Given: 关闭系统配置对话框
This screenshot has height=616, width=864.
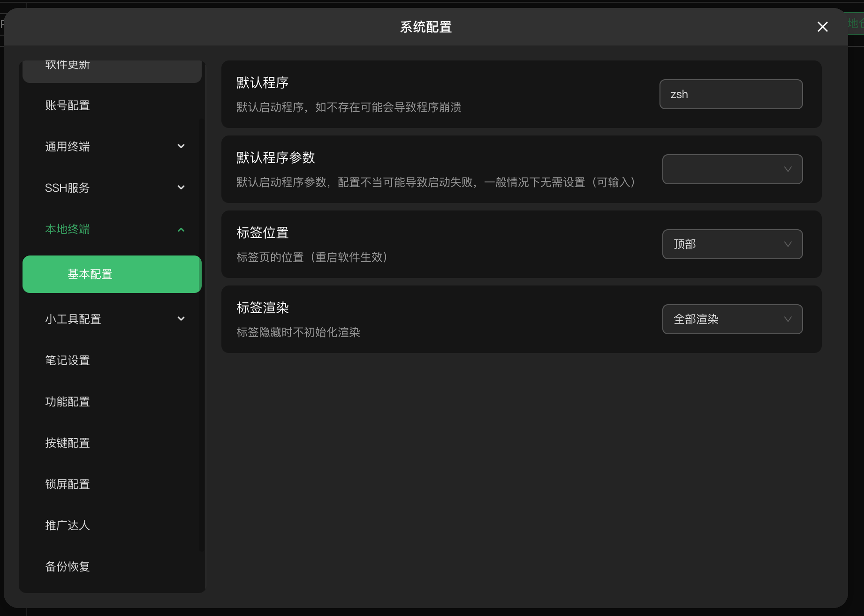Looking at the screenshot, I should tap(822, 27).
